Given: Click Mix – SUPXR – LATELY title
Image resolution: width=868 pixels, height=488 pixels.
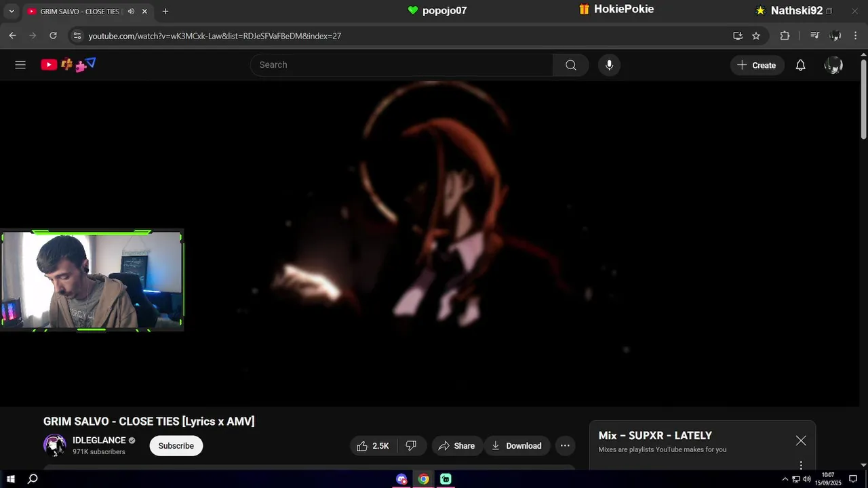Looking at the screenshot, I should (x=655, y=436).
